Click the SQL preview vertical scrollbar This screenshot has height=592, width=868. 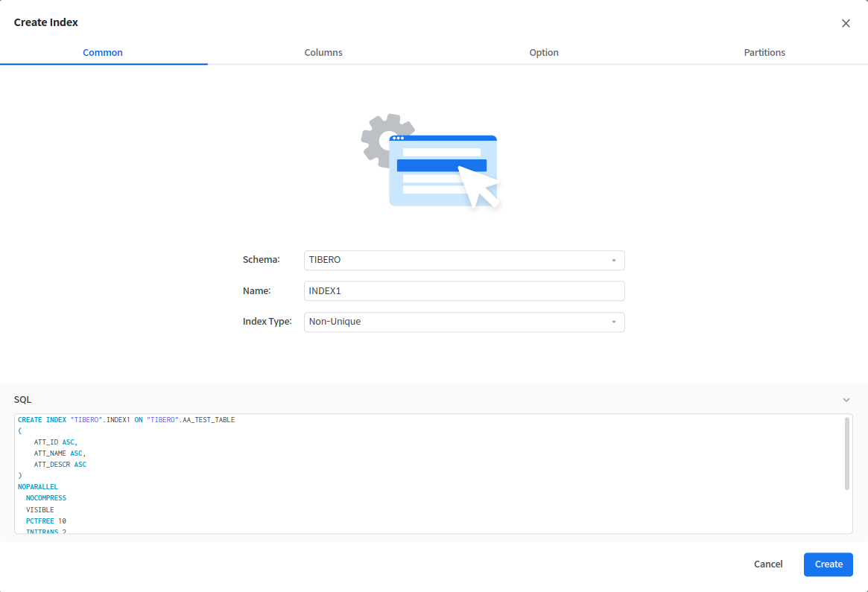(847, 454)
